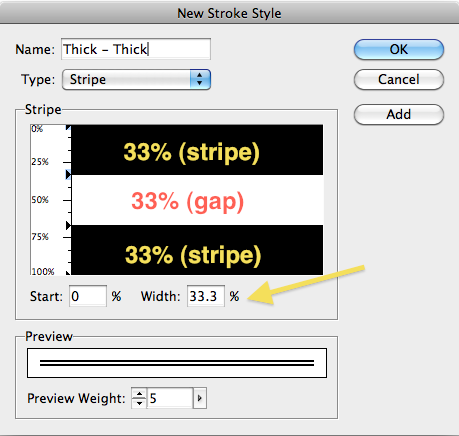Image resolution: width=459 pixels, height=436 pixels.
Task: Click the Start percentage input field
Action: point(88,296)
